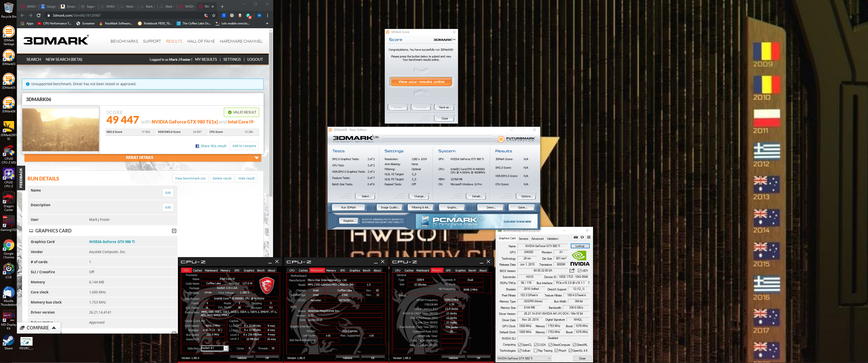868x363 pixels.
Task: Open the Dragon Center desktop shortcut
Action: pyautogui.click(x=8, y=202)
